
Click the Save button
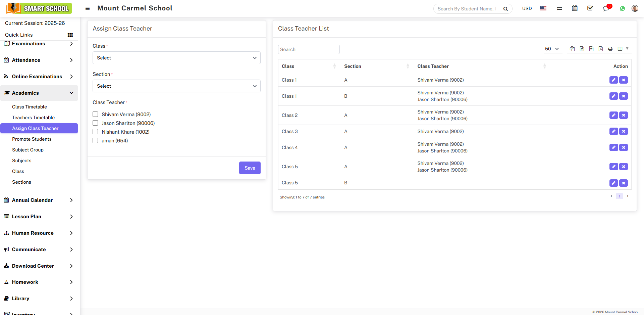point(250,168)
